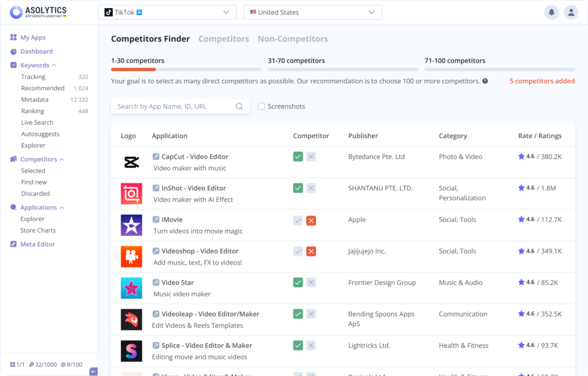Click the Applications section icon

tap(14, 208)
